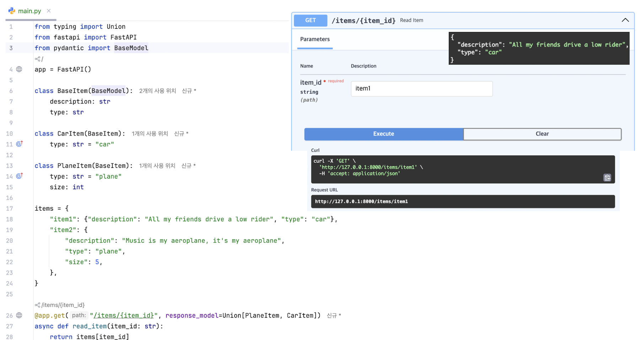Clear the executed response
The image size is (644, 340).
coord(542,134)
